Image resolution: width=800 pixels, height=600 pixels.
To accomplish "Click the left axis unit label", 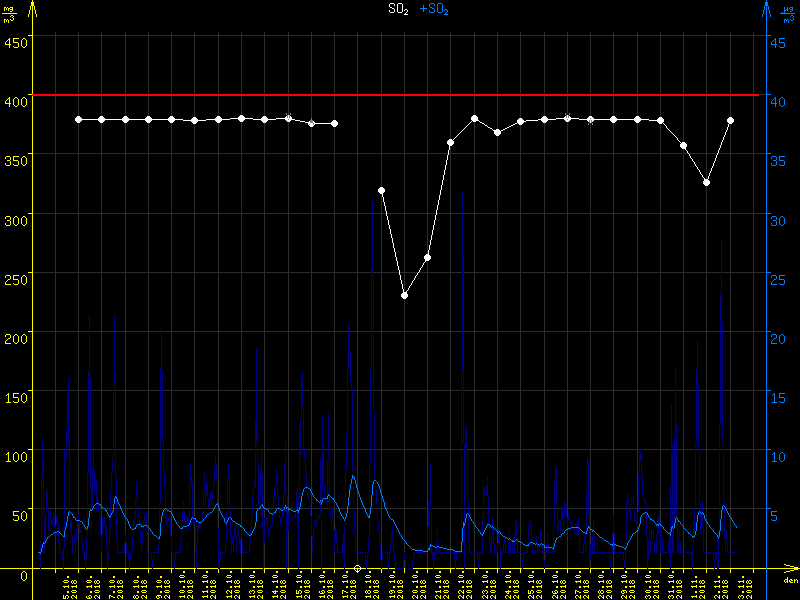I will 9,14.
